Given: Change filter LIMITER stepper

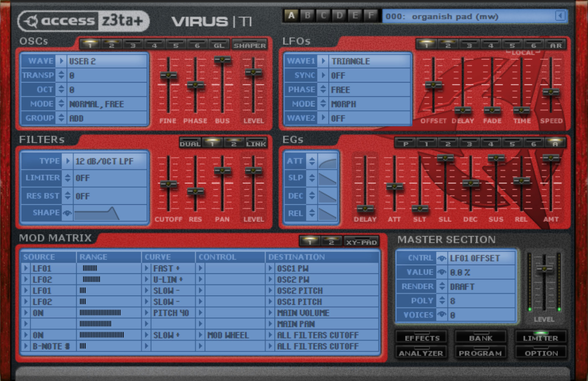Looking at the screenshot, I should pyautogui.click(x=67, y=178).
